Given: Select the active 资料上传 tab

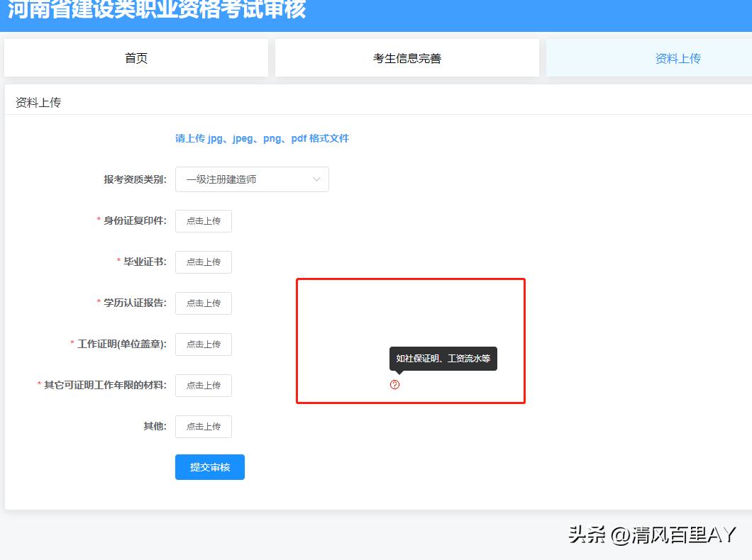Looking at the screenshot, I should coord(678,58).
